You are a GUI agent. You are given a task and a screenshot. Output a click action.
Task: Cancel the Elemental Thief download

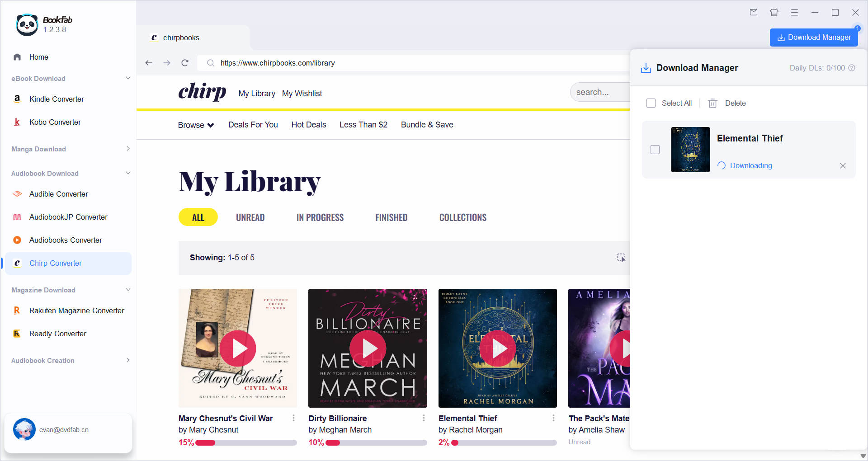pos(843,165)
